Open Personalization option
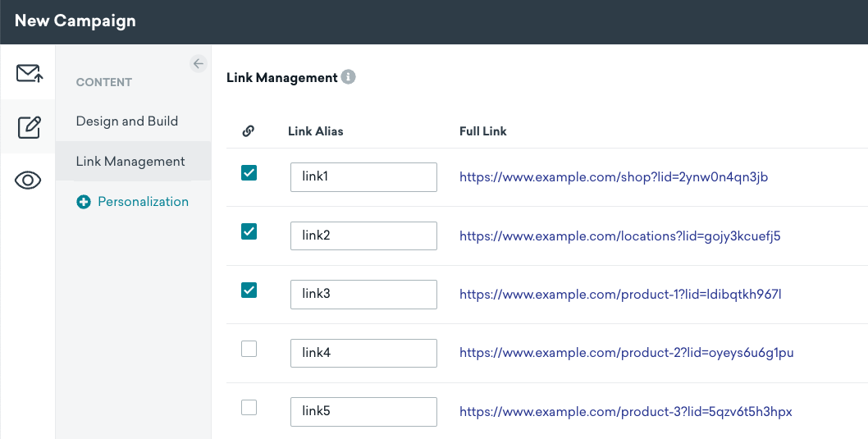Viewport: 868px width, 439px height. click(143, 202)
